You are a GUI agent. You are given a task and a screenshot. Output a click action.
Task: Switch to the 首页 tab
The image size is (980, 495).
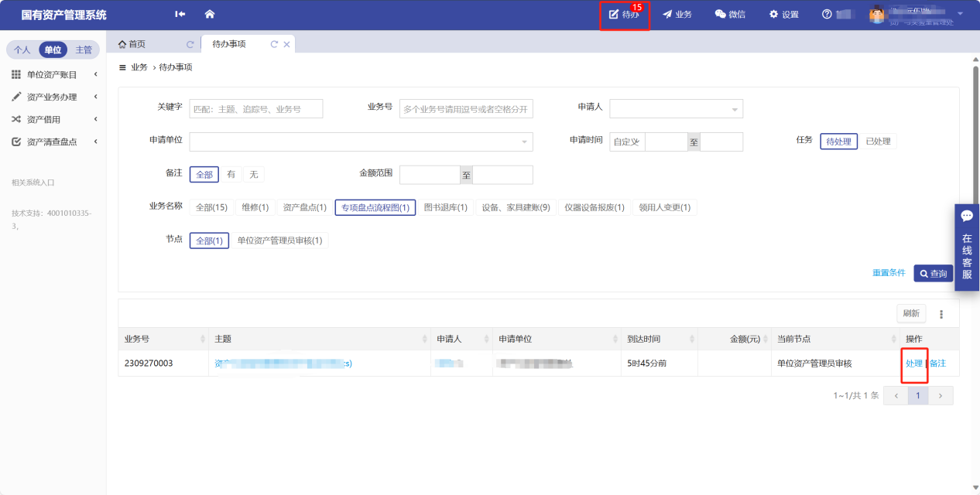[132, 45]
